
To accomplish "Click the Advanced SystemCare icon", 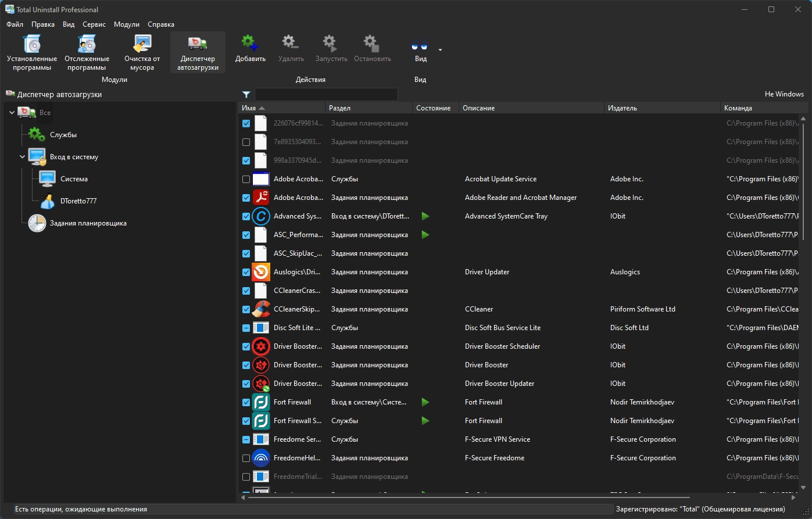I will (261, 216).
